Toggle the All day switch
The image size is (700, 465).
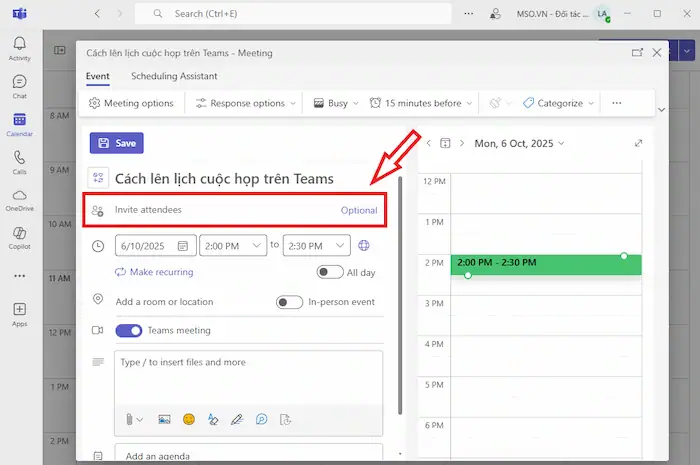click(x=329, y=272)
